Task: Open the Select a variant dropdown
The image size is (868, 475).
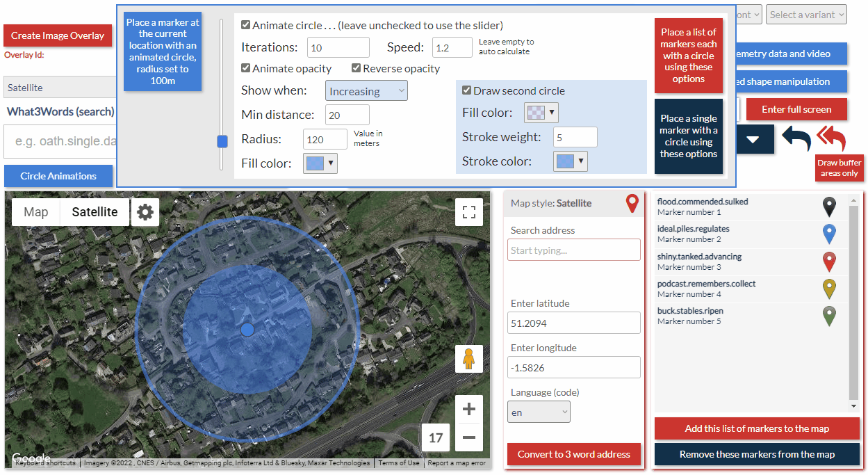Action: 806,14
